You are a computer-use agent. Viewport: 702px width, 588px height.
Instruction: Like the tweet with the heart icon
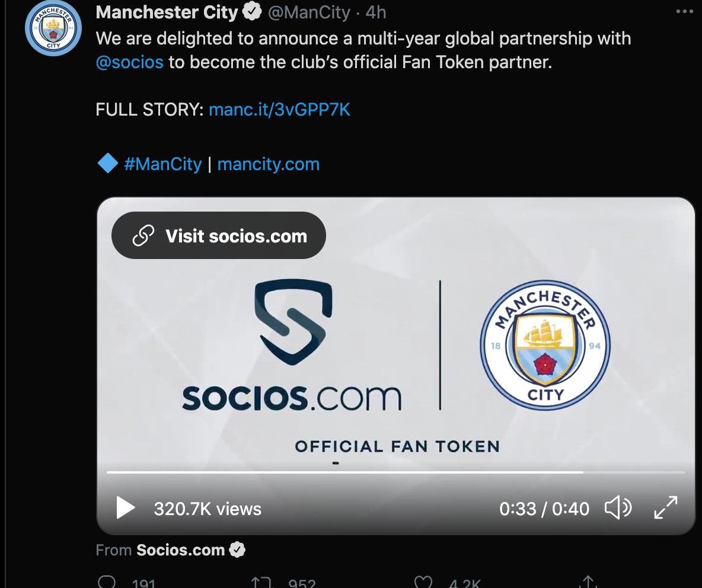click(x=423, y=582)
